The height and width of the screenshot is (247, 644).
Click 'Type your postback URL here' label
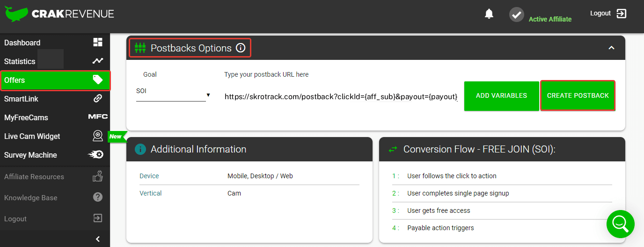(x=266, y=74)
